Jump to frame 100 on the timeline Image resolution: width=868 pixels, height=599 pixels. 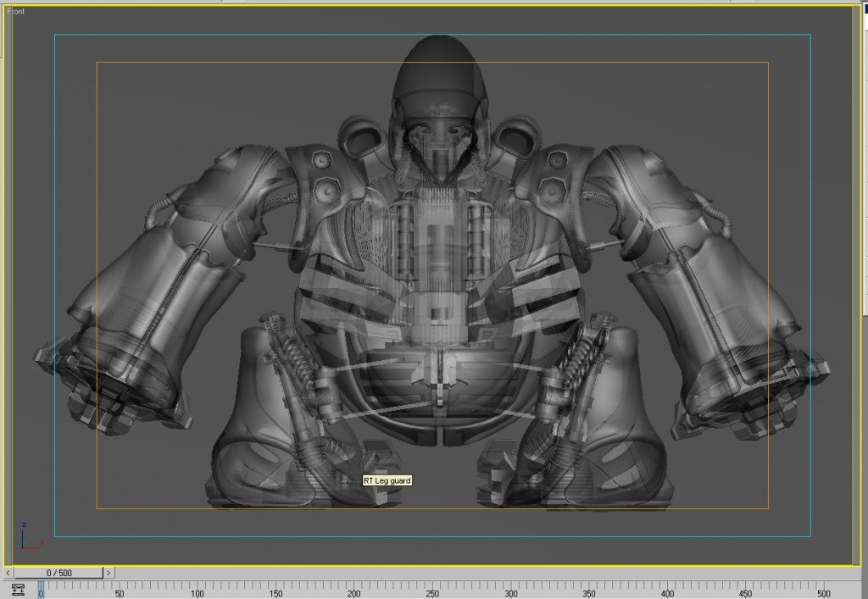point(198,591)
